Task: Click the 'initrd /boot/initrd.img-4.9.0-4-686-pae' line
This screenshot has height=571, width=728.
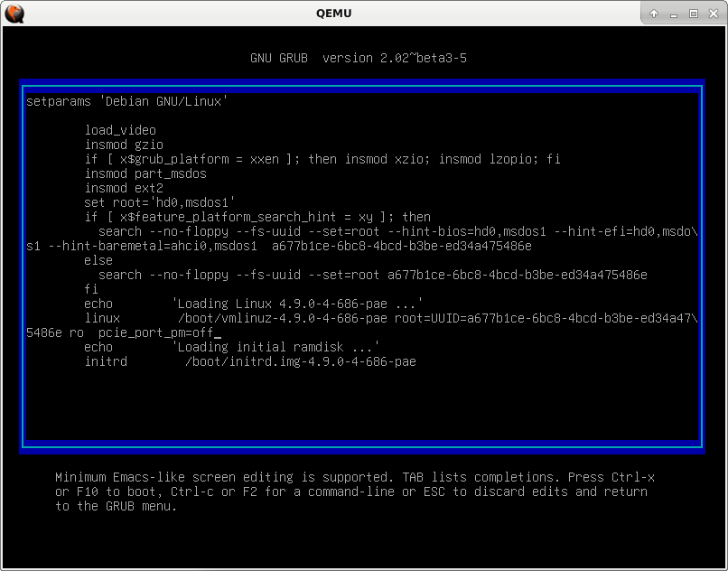Action: point(250,361)
